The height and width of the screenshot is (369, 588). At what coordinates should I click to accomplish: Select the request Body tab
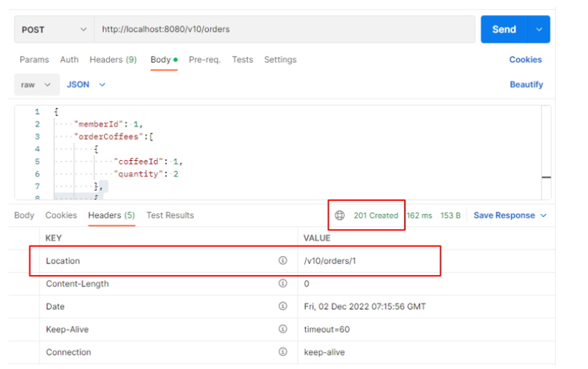pos(164,60)
